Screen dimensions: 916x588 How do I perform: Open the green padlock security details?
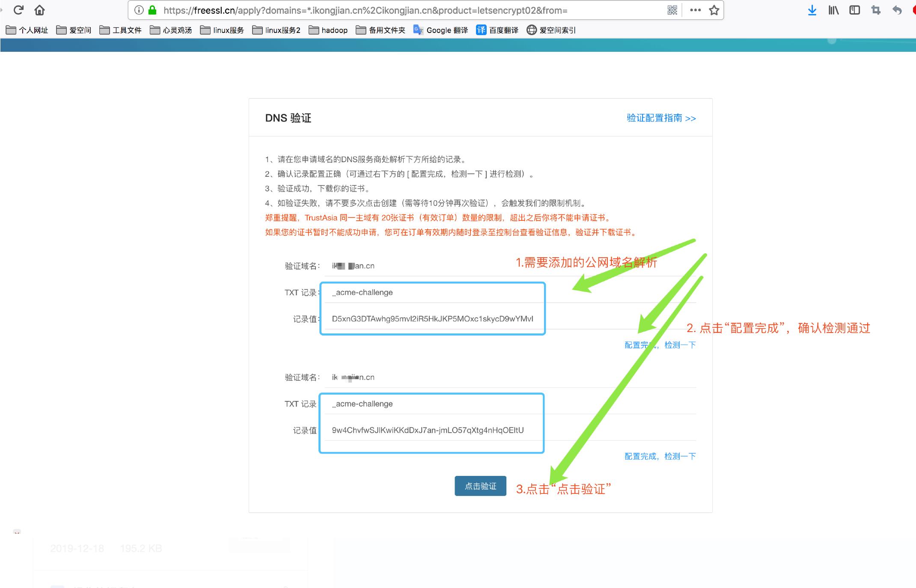pos(152,10)
